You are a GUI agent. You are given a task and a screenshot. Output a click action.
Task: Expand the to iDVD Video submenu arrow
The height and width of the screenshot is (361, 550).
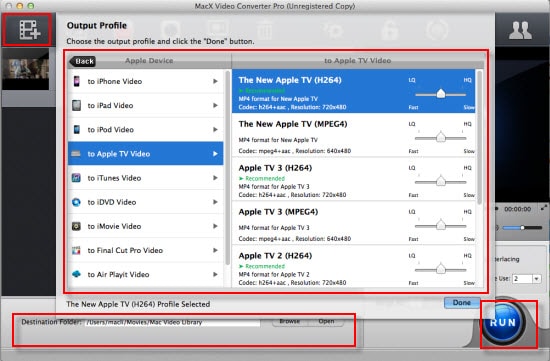pos(215,202)
